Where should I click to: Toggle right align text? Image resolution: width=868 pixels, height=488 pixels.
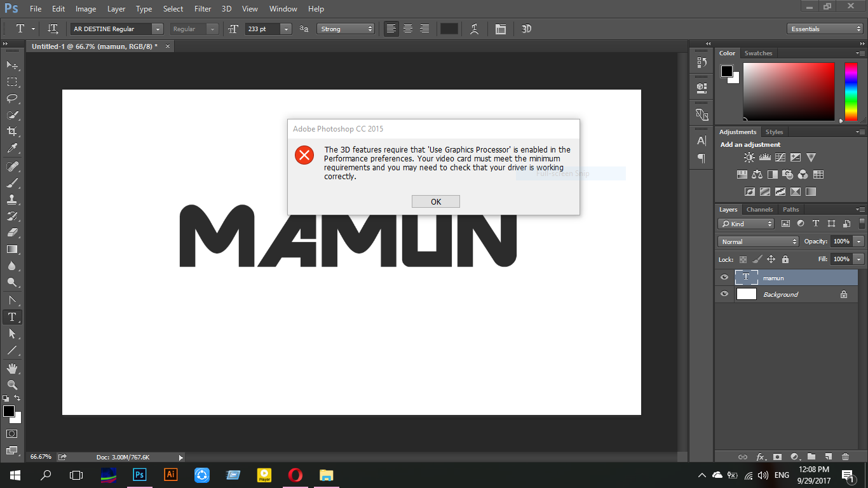point(424,29)
